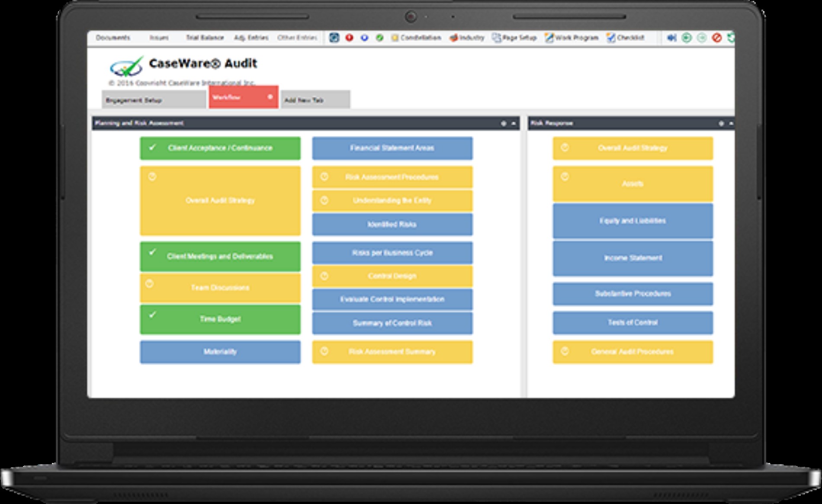Open Summary of Control Risk

392,323
